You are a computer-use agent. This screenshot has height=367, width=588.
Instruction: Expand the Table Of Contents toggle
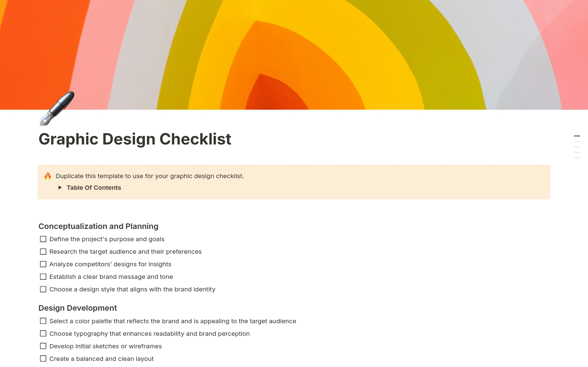coord(60,188)
